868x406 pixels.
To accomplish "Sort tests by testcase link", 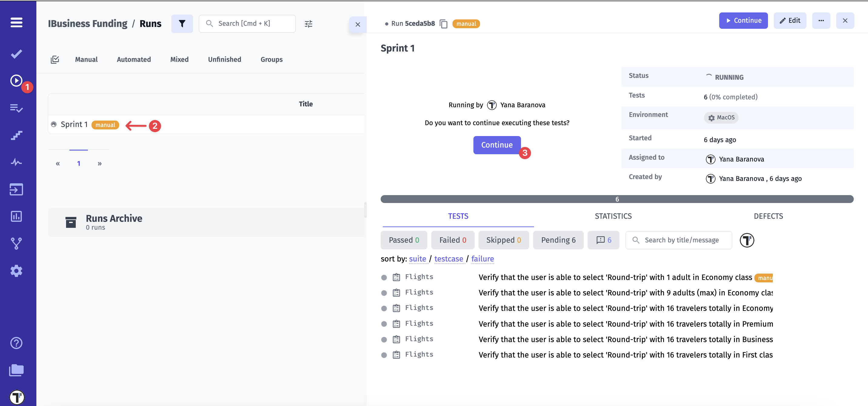I will (x=449, y=259).
